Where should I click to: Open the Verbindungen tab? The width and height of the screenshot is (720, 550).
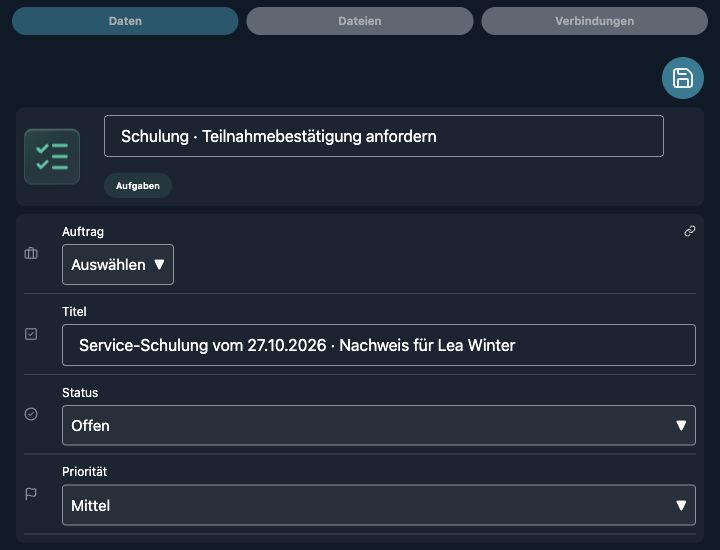point(594,21)
